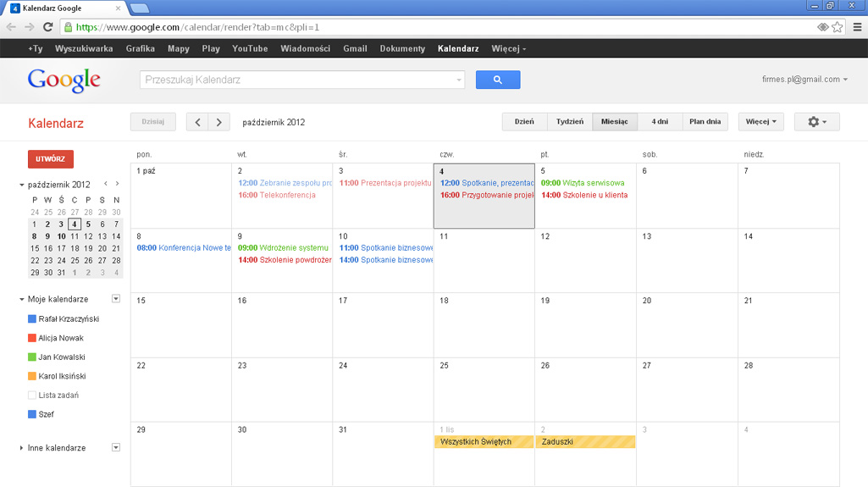Switch to Plan dnia view

[705, 122]
